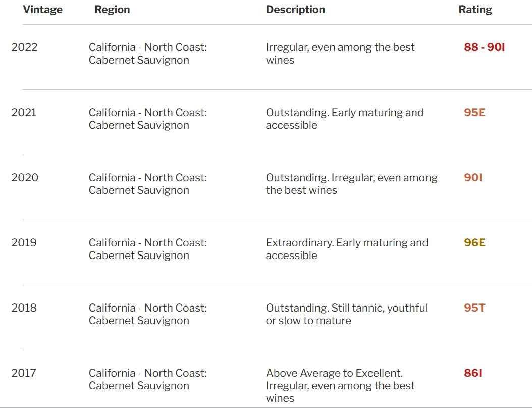
Task: Click the Description column header
Action: coord(295,10)
